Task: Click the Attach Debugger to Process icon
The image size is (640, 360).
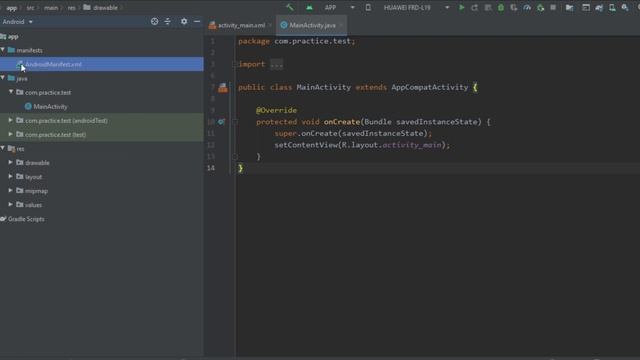Action: click(x=540, y=7)
